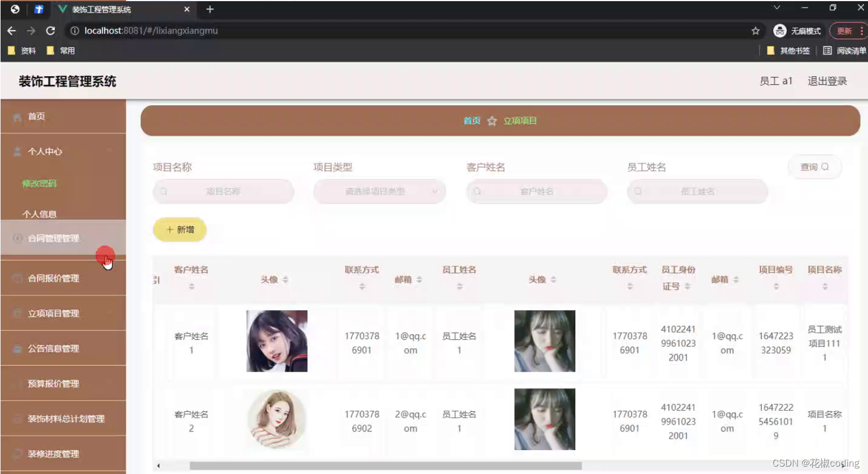Screen dimensions: 868x474
Task: Click the magnifier icon inside 项目名称 input
Action: 164,192
